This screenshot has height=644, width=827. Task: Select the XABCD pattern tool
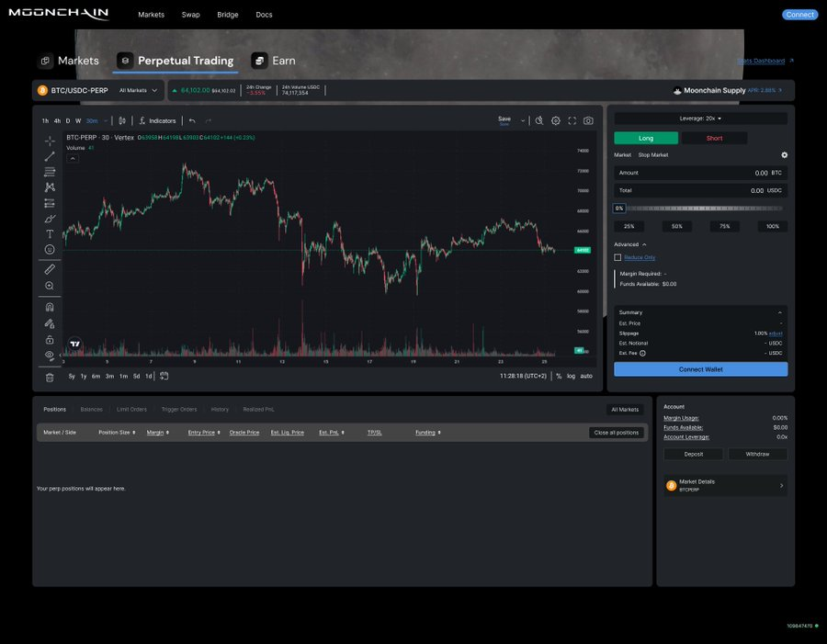pos(50,187)
